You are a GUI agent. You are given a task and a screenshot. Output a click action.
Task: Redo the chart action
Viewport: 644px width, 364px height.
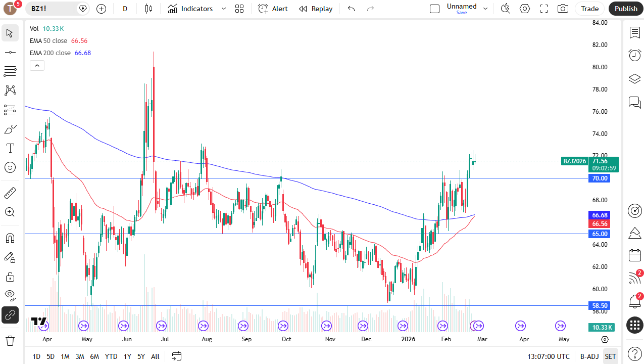point(370,9)
